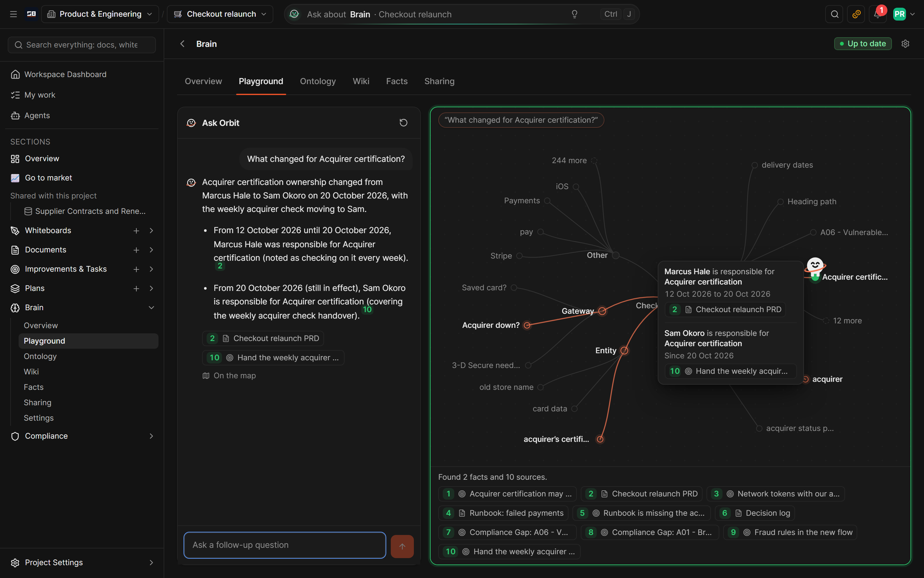The image size is (924, 578).
Task: Add new Improvements & Tasks item
Action: (x=136, y=269)
